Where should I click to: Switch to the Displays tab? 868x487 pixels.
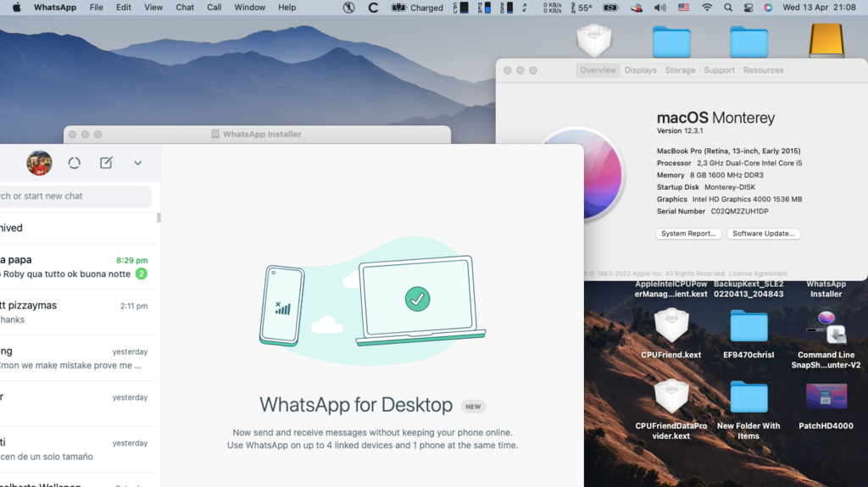640,70
